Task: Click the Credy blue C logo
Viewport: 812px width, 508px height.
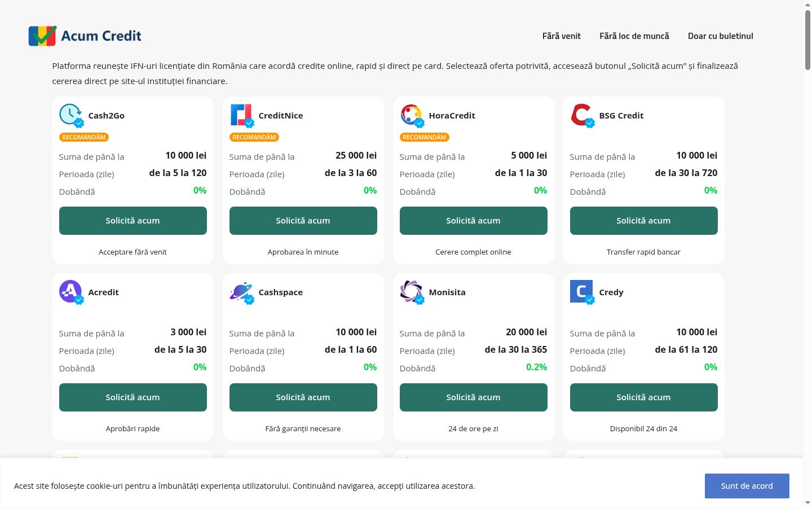Action: (x=582, y=292)
